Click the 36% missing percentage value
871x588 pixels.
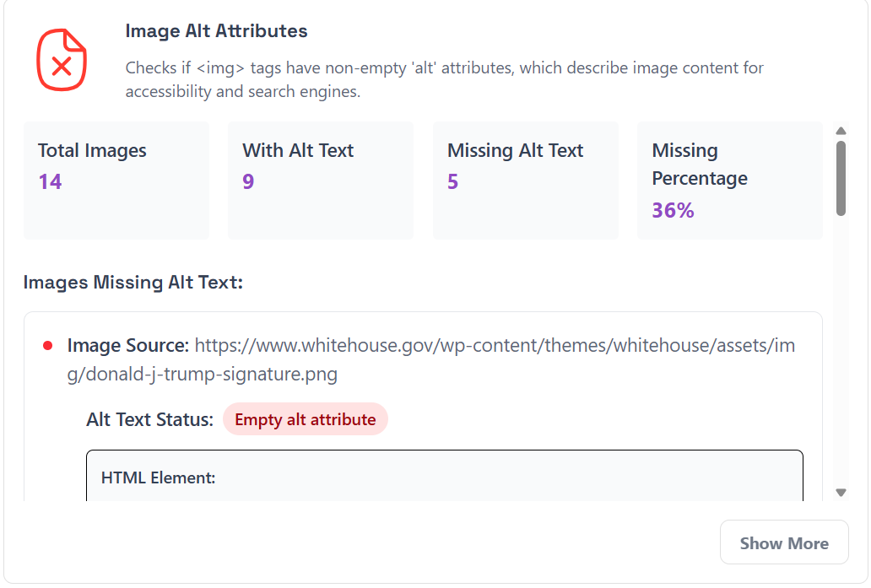click(673, 210)
